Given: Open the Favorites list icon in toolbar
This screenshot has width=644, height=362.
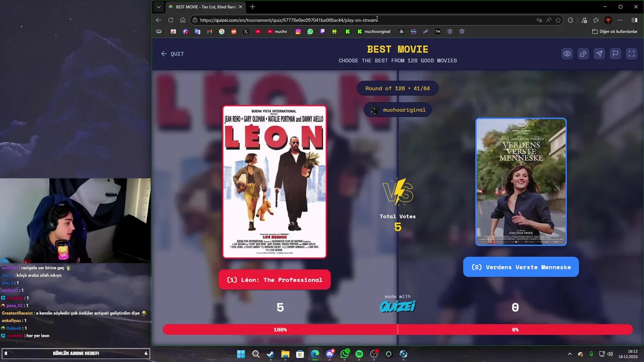Looking at the screenshot, I should pyautogui.click(x=596, y=20).
